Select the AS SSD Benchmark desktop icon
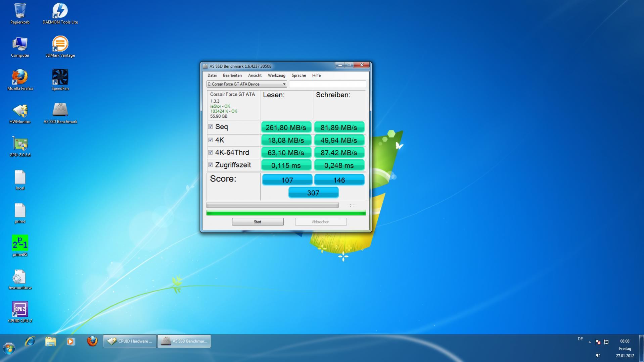This screenshot has width=644, height=362. pos(60,113)
